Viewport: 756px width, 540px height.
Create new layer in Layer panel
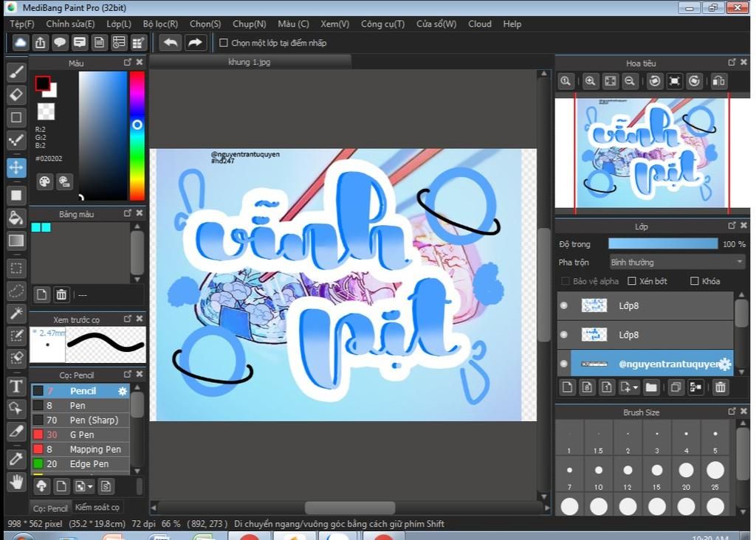pos(568,387)
